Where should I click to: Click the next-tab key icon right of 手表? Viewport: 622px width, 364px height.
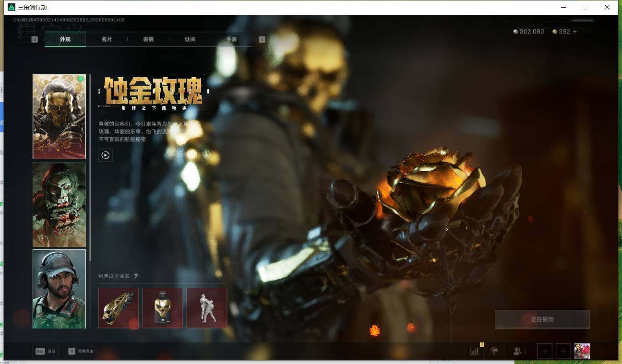point(262,39)
